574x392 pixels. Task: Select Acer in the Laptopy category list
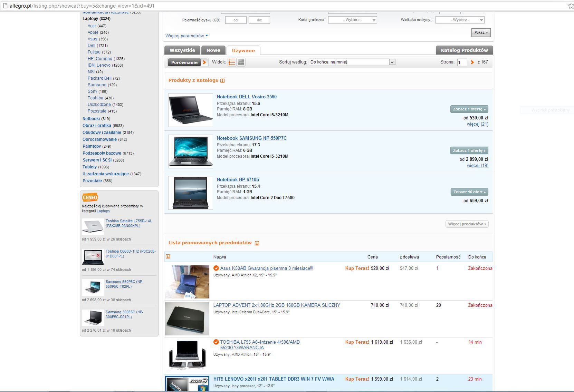[x=92, y=26]
